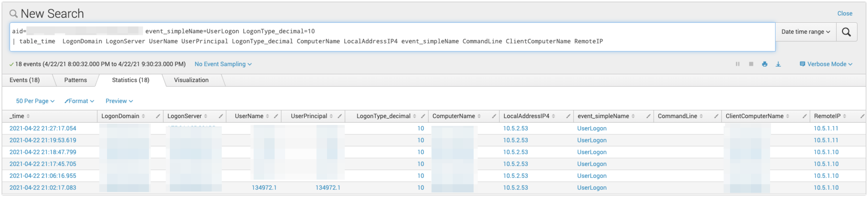Click RemoteIP 10.5.1.10 in the 21:02:17 row
868x197 pixels.
click(x=826, y=188)
